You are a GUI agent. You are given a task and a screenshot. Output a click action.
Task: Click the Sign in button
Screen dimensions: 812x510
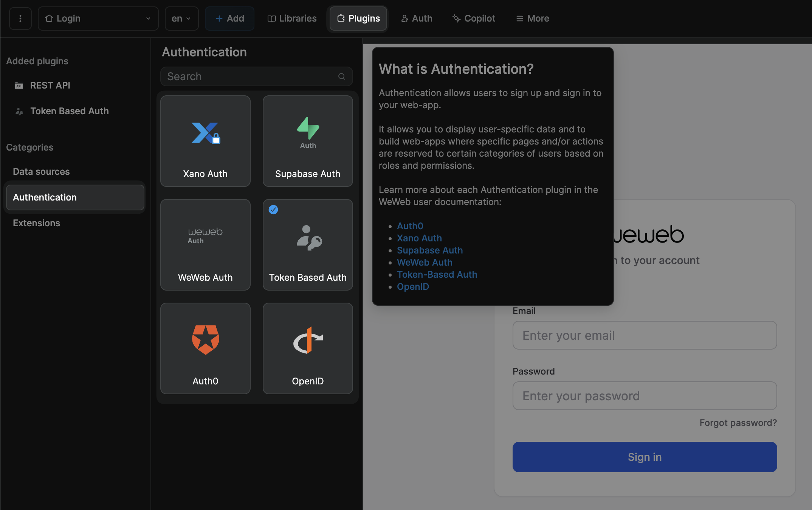click(644, 457)
